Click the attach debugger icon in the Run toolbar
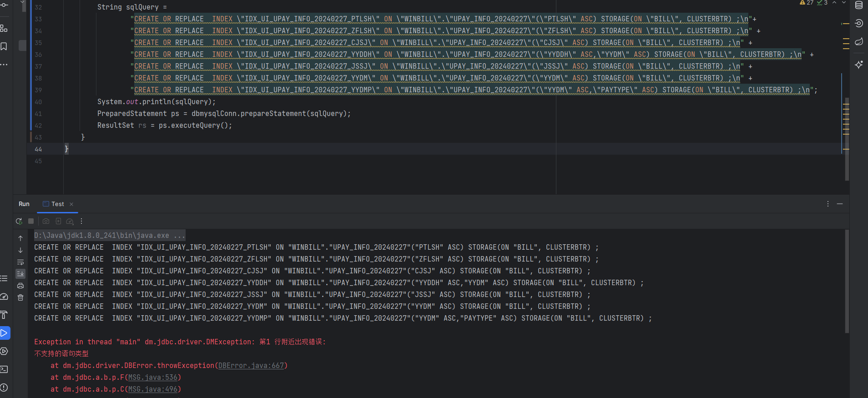The width and height of the screenshot is (868, 398). click(58, 221)
